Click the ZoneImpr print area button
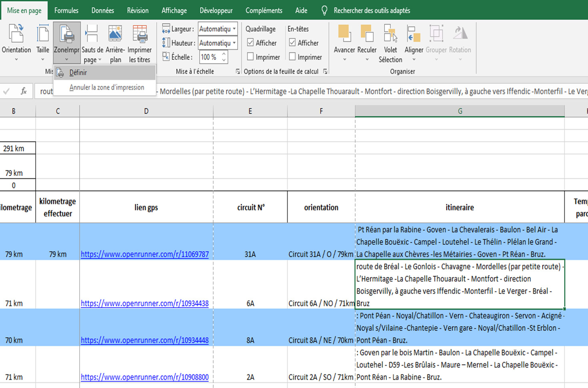588x388 pixels. (67, 42)
